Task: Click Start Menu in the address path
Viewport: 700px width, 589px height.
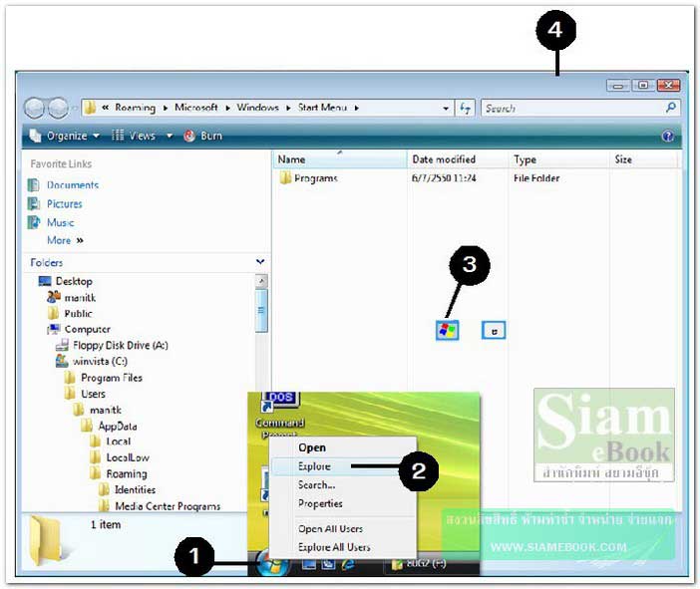Action: pyautogui.click(x=322, y=108)
